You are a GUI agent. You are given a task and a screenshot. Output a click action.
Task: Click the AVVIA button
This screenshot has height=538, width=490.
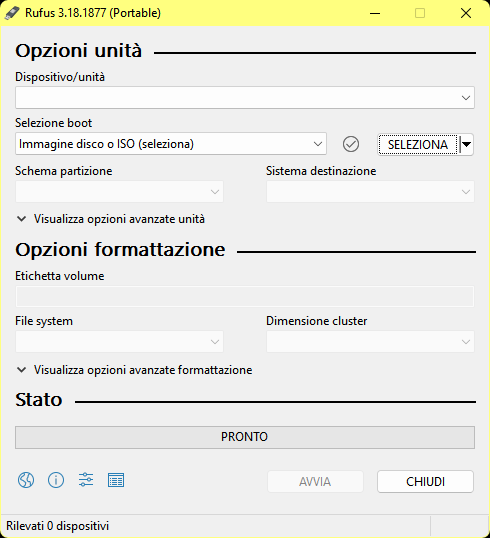pyautogui.click(x=315, y=481)
